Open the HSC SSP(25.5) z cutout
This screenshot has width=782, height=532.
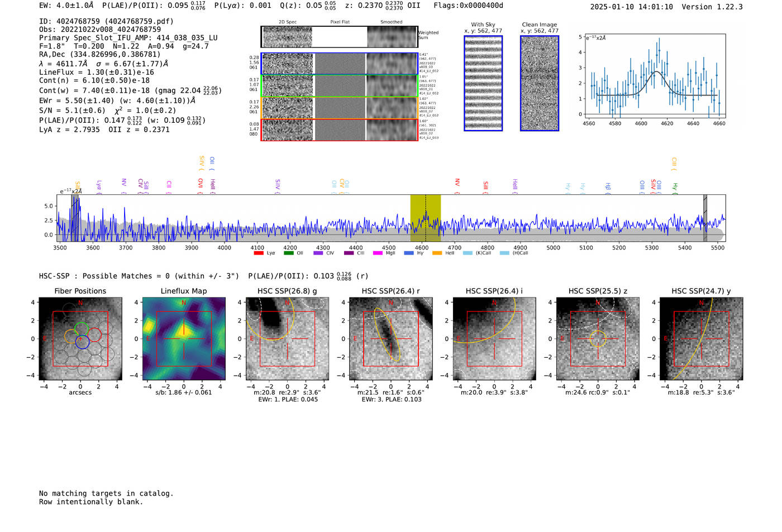[x=598, y=339]
